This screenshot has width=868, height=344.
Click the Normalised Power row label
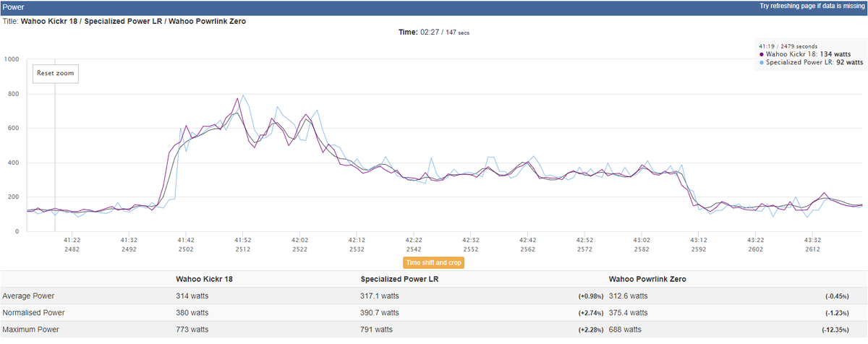click(x=34, y=313)
